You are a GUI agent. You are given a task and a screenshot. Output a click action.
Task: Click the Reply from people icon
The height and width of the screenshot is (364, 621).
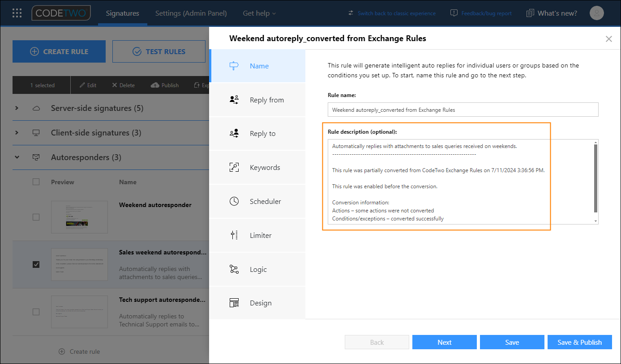pyautogui.click(x=234, y=100)
